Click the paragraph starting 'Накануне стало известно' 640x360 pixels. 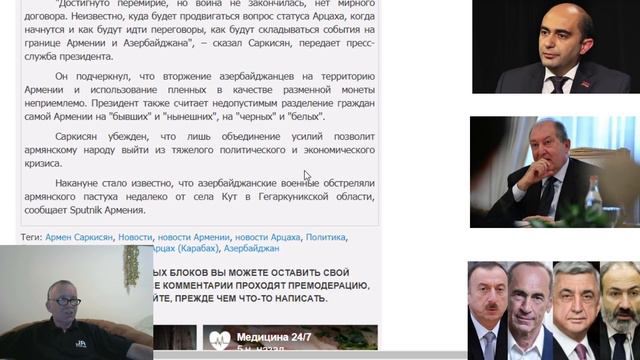click(200, 197)
